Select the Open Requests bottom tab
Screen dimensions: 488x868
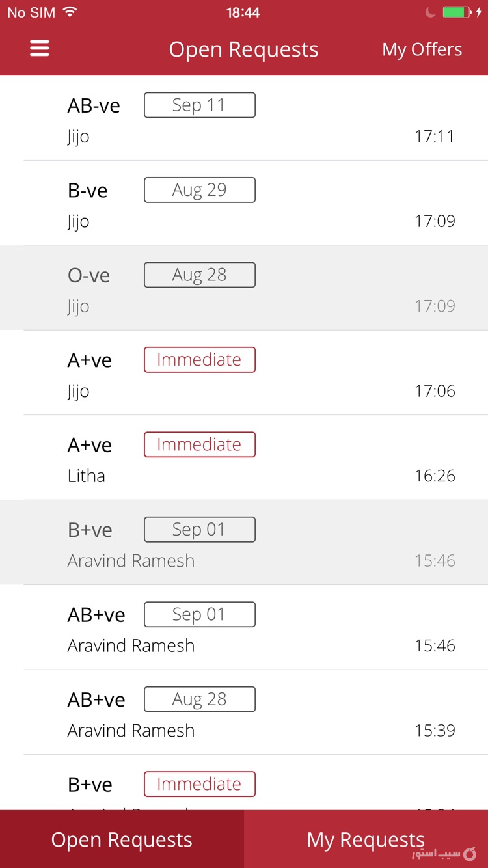pos(122,839)
